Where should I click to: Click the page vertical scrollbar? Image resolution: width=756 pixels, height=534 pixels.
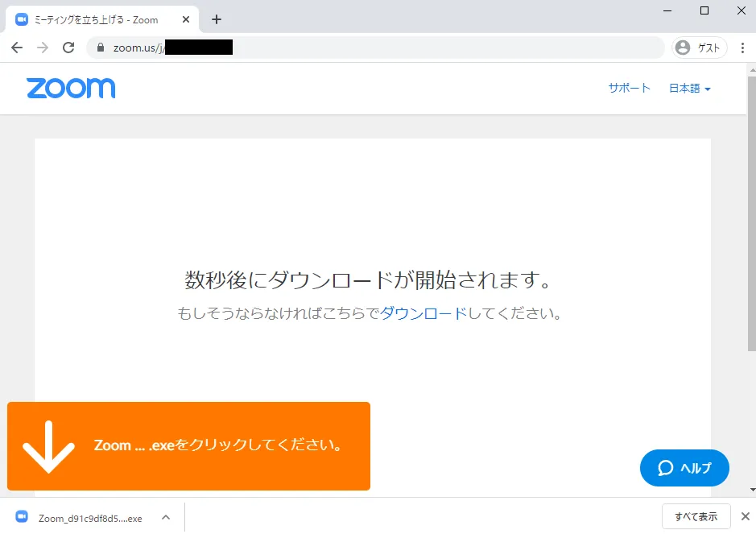click(751, 242)
